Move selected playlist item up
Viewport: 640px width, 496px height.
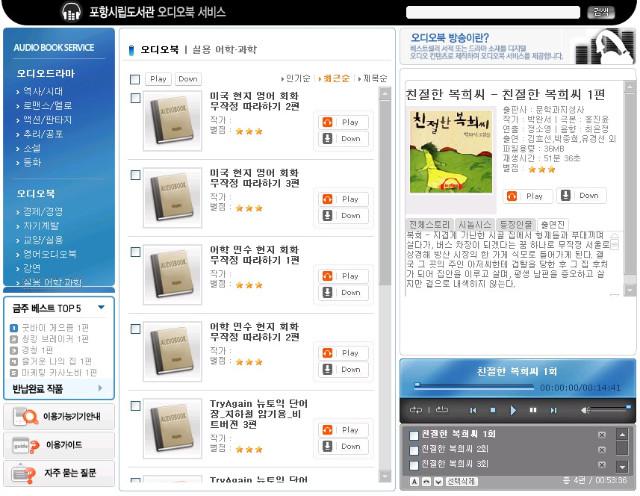[426, 482]
